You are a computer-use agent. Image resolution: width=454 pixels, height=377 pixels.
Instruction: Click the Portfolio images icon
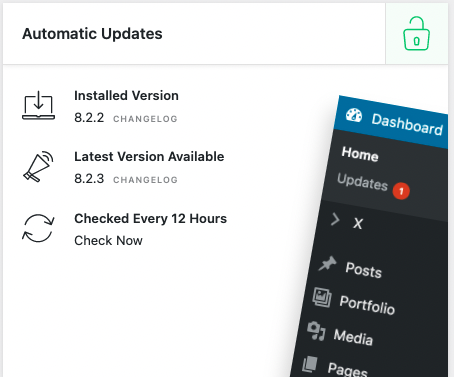322,297
